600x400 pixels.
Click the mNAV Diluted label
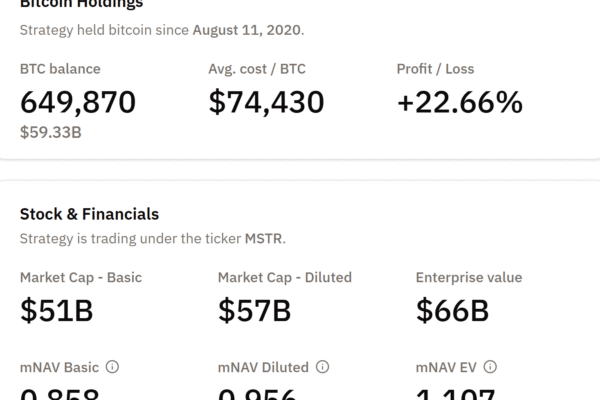(x=262, y=367)
